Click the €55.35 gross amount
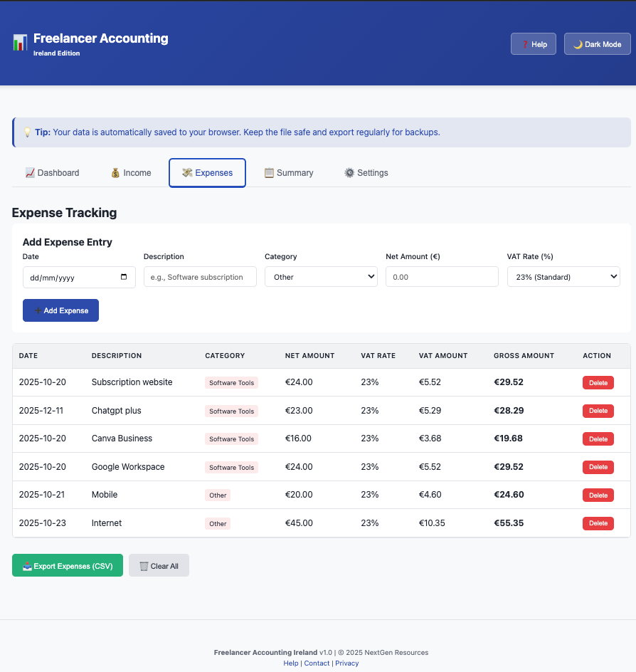The height and width of the screenshot is (672, 636). pos(509,523)
